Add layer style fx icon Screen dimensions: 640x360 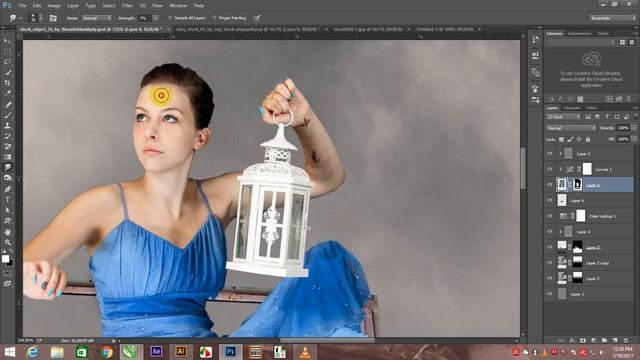572,340
